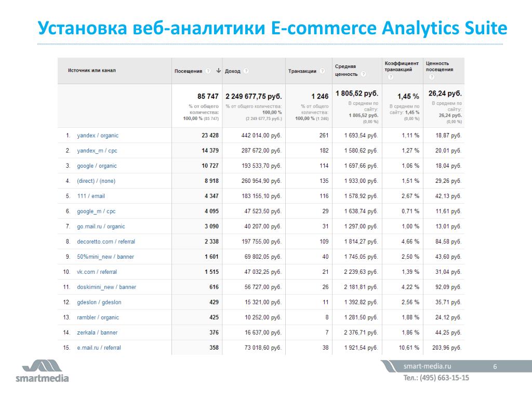Click conversion cell 10,61 %
Image resolution: width=532 pixels, height=399 pixels.
point(409,348)
